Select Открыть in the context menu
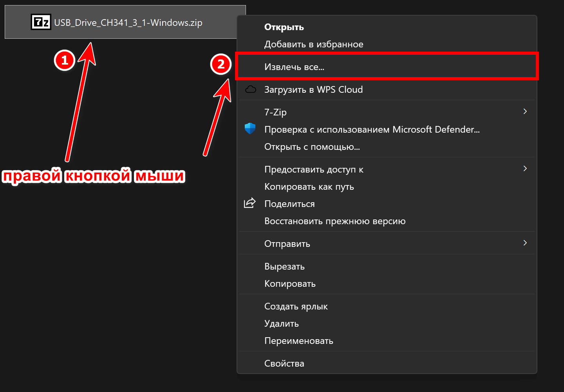 (x=284, y=27)
